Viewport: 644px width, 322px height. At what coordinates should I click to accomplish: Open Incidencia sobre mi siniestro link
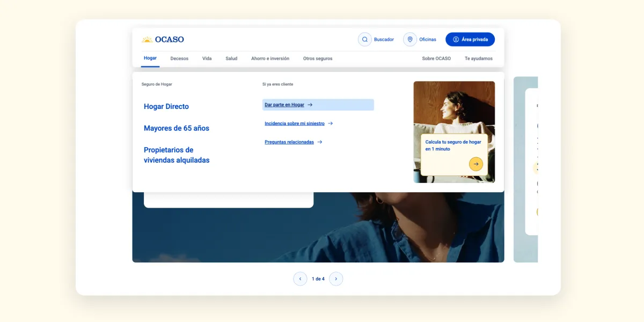pyautogui.click(x=295, y=123)
